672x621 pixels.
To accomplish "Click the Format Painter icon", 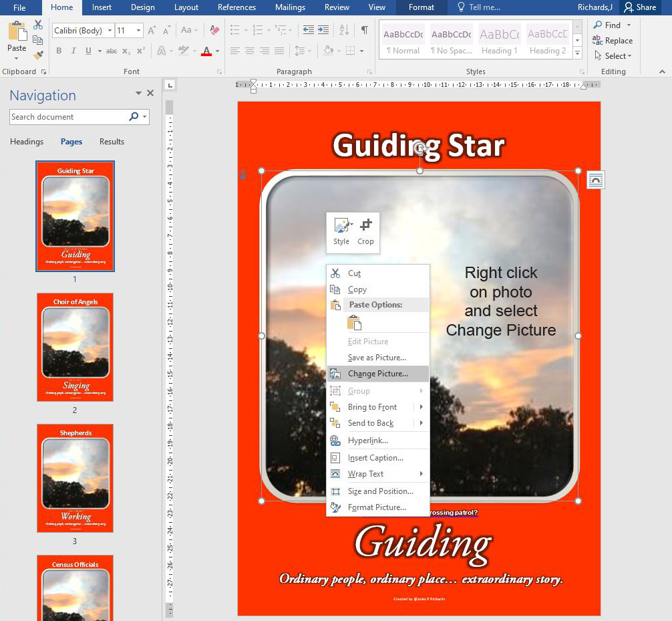I will click(x=38, y=55).
